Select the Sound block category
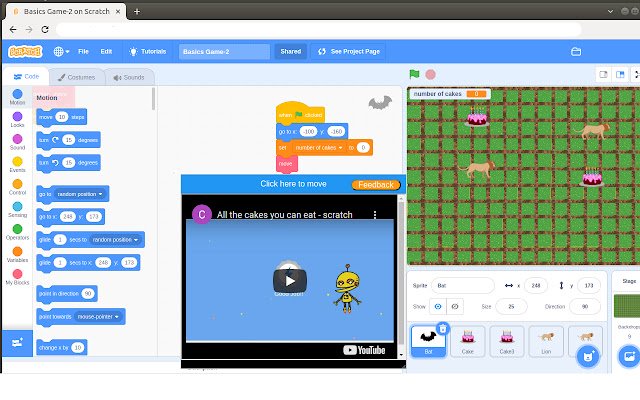This screenshot has width=640, height=400. pos(17,142)
